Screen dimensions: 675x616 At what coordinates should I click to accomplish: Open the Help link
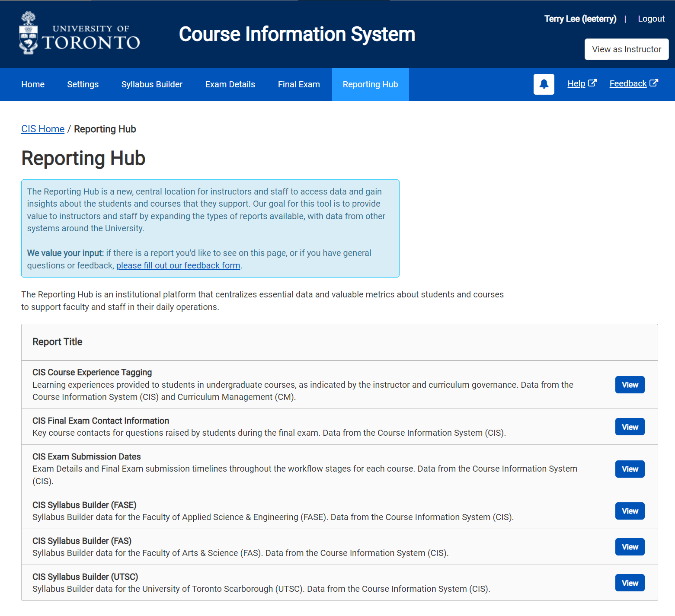point(576,83)
